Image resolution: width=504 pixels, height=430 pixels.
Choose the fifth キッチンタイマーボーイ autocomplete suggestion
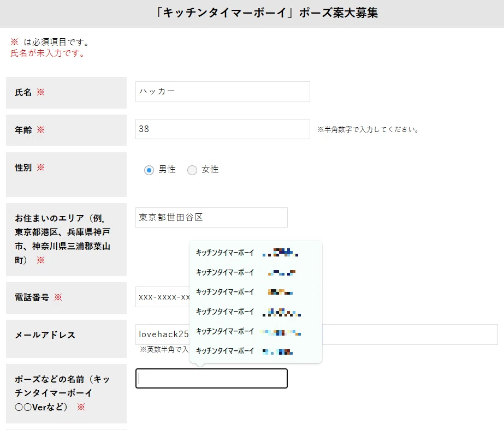pyautogui.click(x=256, y=331)
